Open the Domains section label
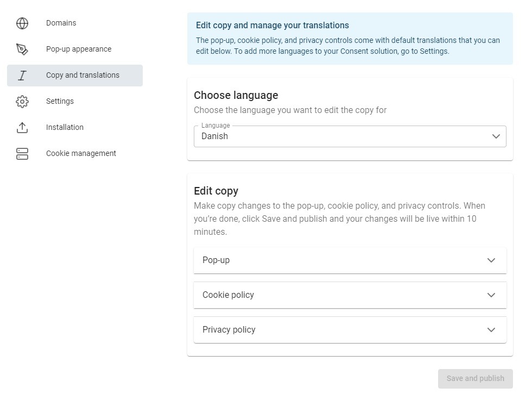Viewport: 532px width, 406px height. 61,23
